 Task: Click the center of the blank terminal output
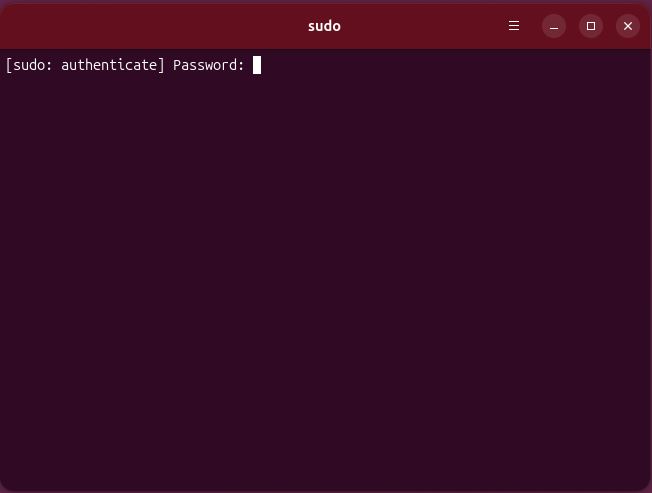tap(326, 270)
